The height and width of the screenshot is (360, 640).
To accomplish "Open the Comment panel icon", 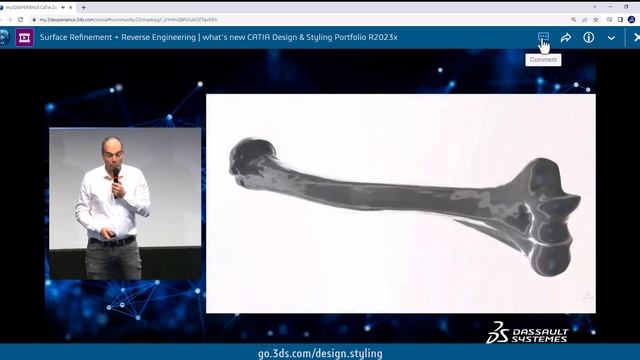I will (x=543, y=37).
